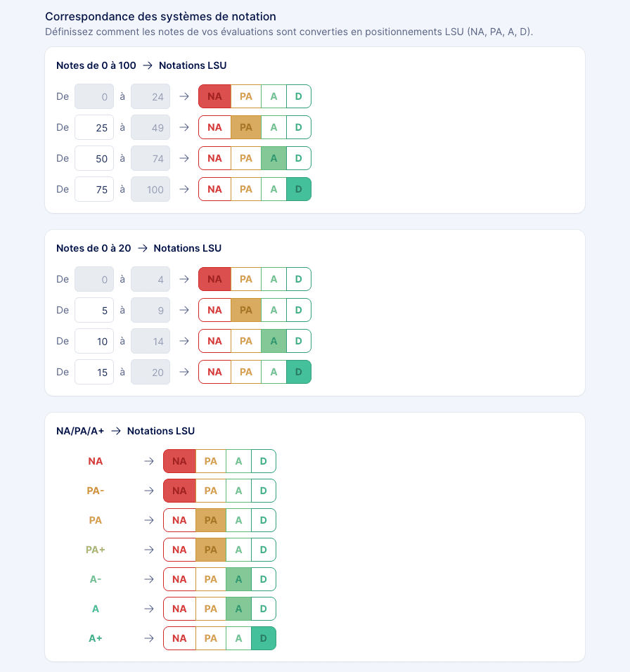Set the 15 to 20 range to A

click(x=274, y=372)
